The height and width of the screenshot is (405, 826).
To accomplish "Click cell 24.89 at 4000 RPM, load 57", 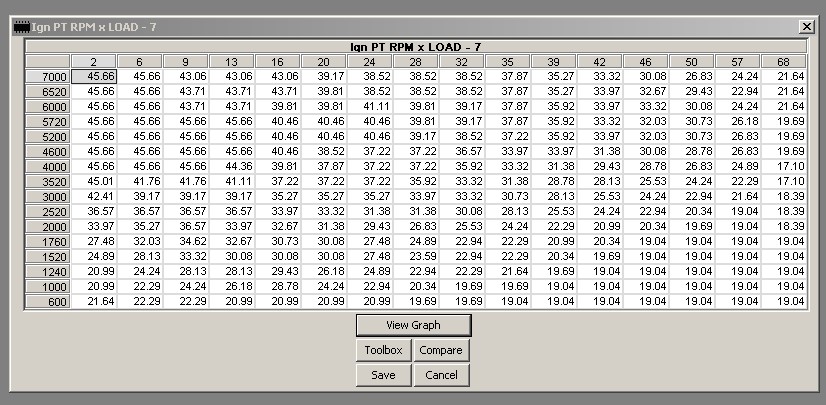I will [738, 166].
